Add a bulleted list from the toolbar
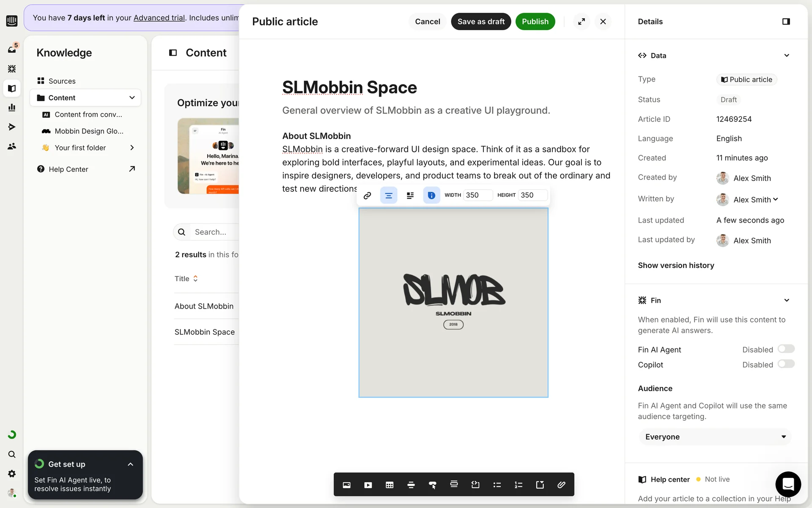 pyautogui.click(x=497, y=485)
